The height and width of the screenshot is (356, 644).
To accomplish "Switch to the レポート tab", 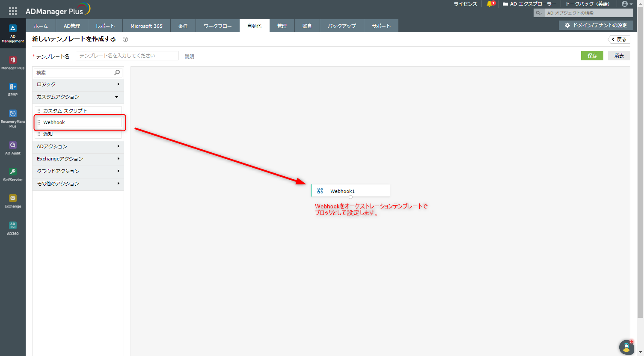I will click(105, 26).
